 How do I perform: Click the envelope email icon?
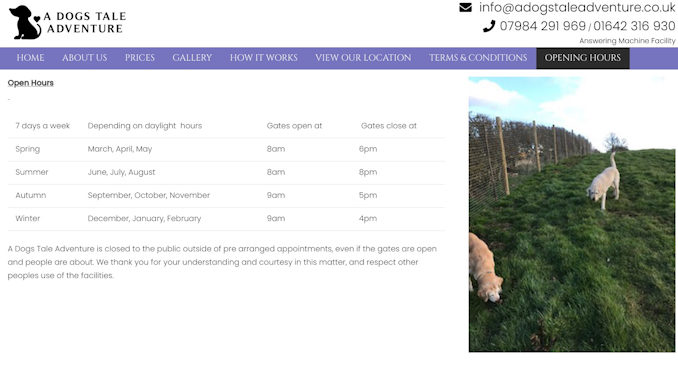[465, 7]
